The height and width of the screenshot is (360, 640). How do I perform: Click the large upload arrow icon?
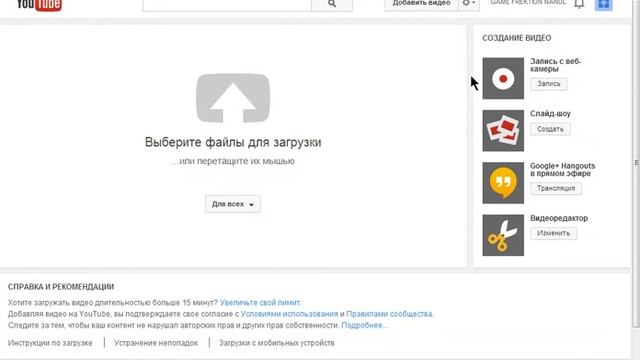pyautogui.click(x=233, y=98)
